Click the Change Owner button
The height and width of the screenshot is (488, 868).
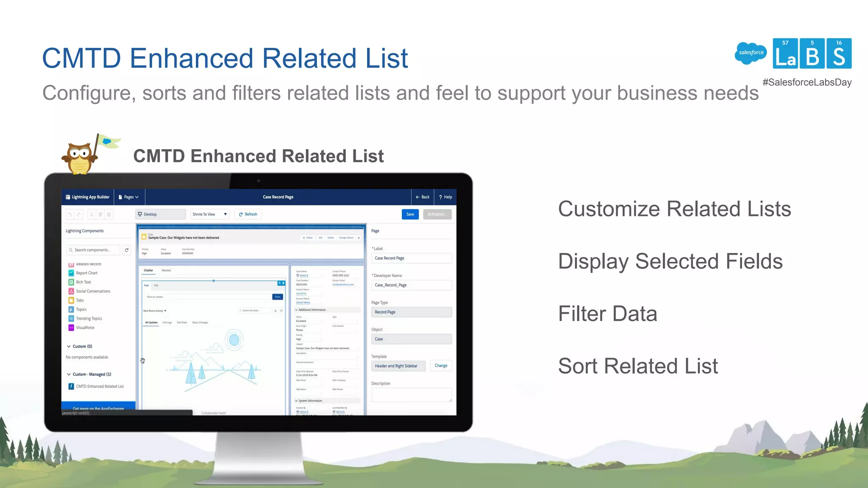(x=346, y=238)
